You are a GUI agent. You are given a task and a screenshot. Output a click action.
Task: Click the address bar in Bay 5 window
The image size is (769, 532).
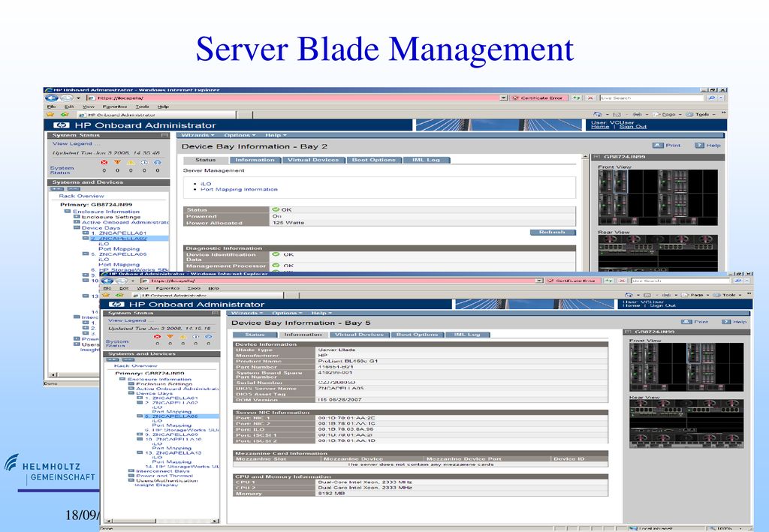point(342,281)
